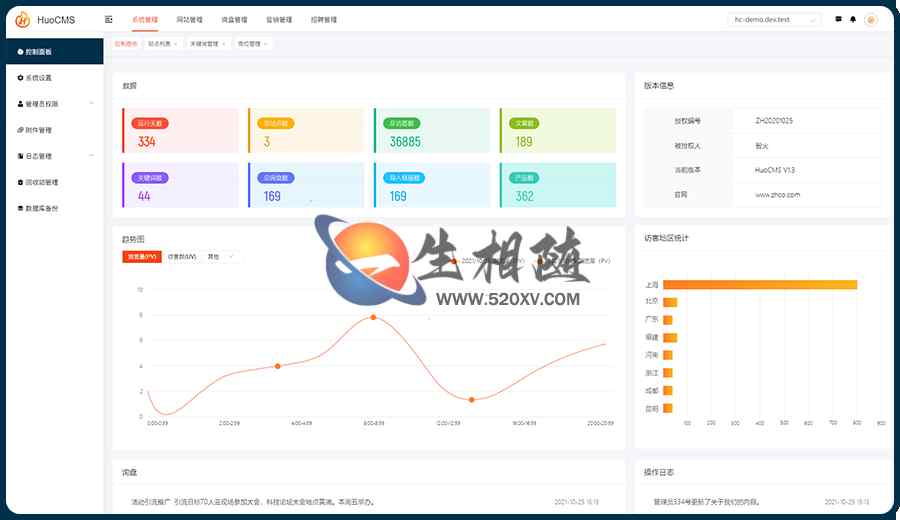
Task: Click the stat card showing 362
Action: (558, 185)
